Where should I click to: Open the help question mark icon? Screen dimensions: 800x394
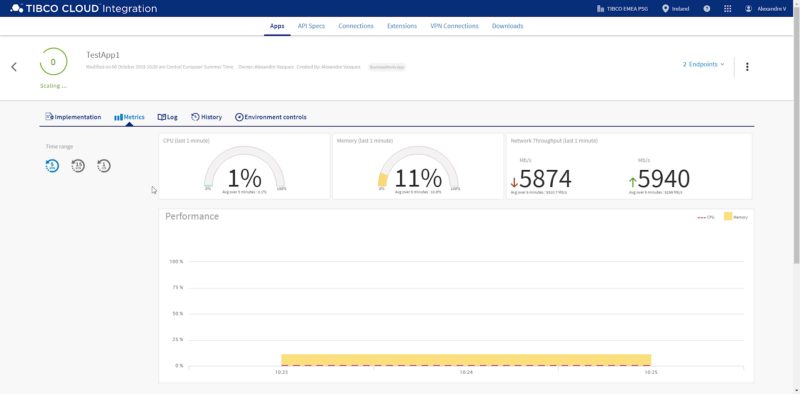tap(707, 9)
